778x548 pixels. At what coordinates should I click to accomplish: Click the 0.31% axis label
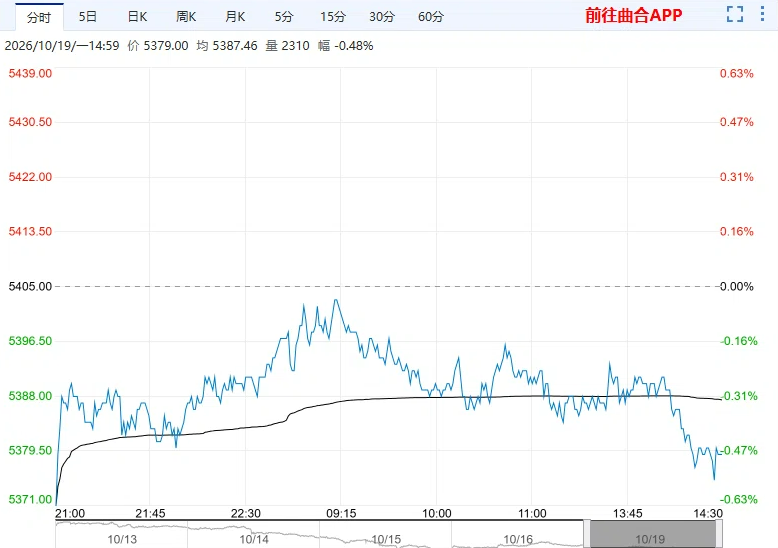tap(736, 177)
